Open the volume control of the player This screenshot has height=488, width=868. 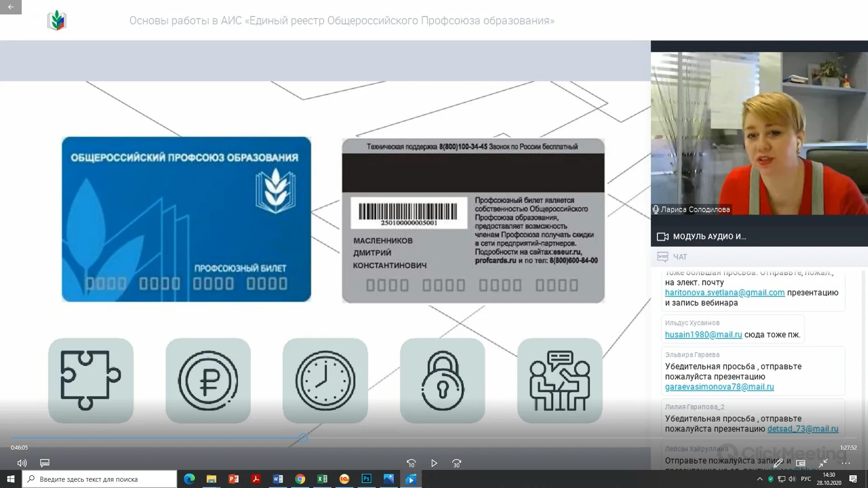22,463
